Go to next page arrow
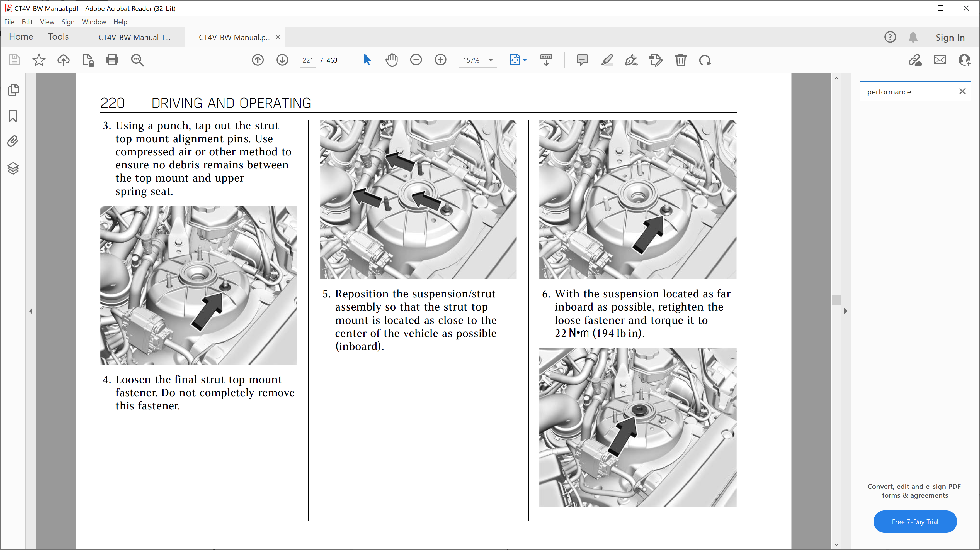Screen dimensions: 980x550 (282, 60)
